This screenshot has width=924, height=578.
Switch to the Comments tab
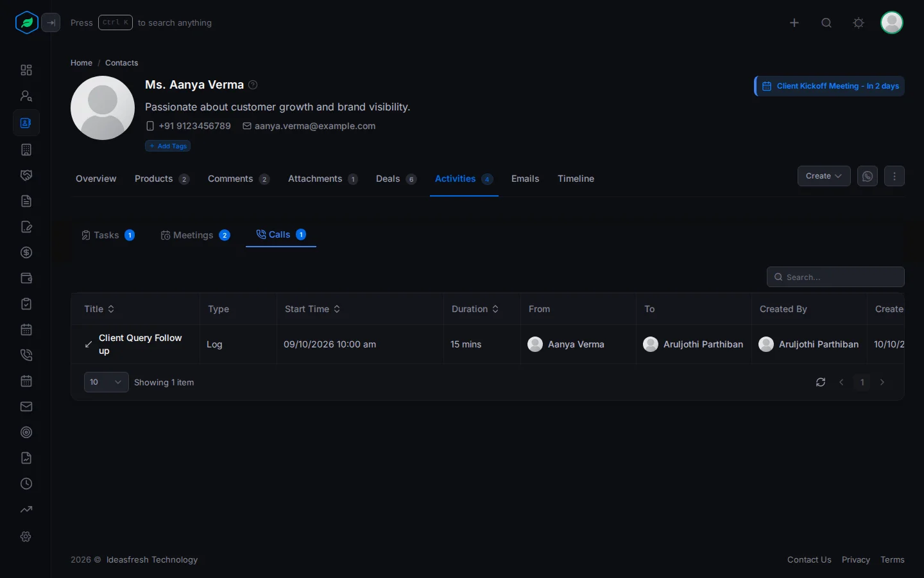(x=239, y=179)
